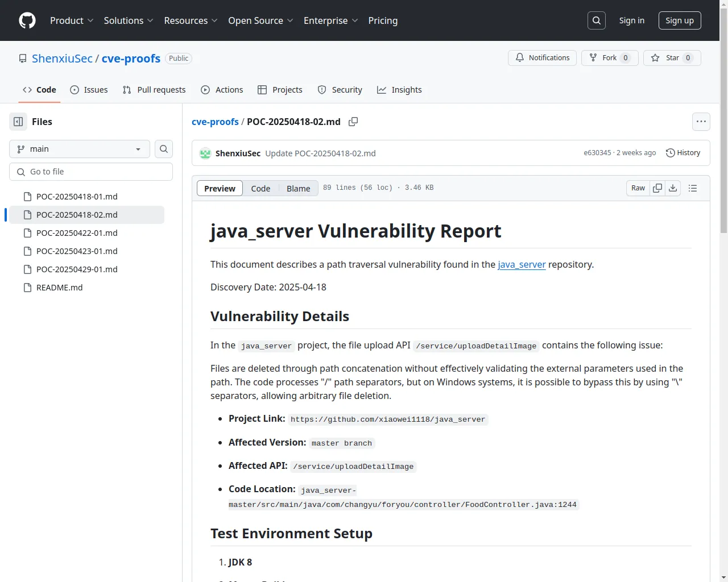Download raw file icon
Viewport: 728px width, 582px height.
[x=673, y=188]
